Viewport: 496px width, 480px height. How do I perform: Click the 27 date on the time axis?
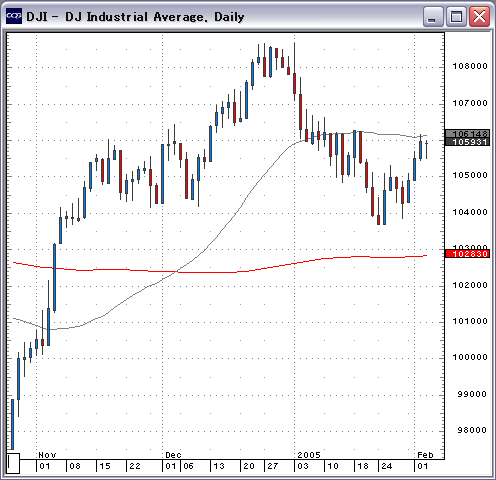point(273,466)
